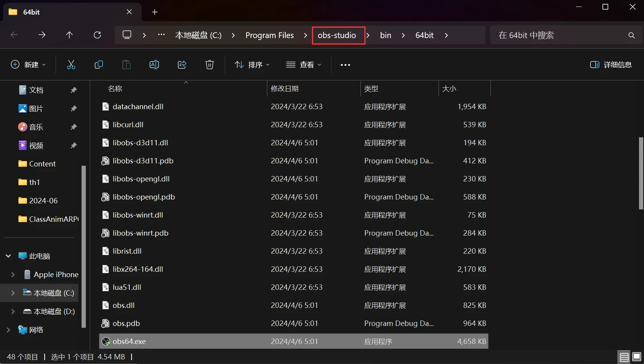
Task: Click the Copy icon in toolbar
Action: tap(99, 65)
